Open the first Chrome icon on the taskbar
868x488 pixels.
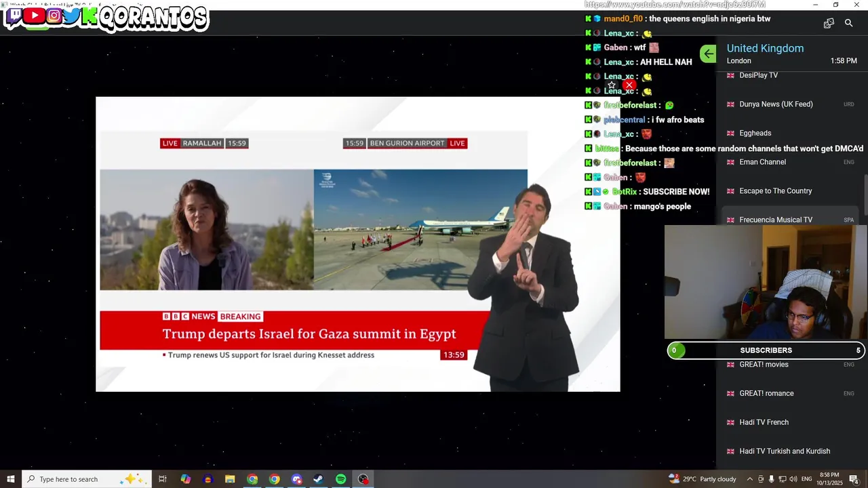tap(252, 479)
